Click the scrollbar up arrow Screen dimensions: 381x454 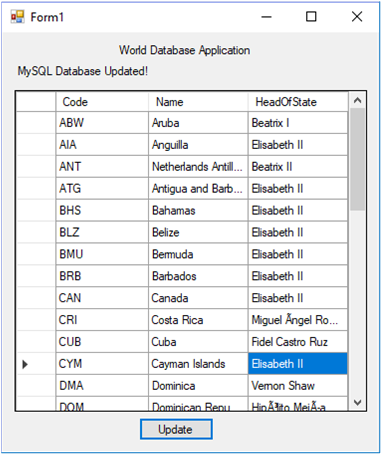coord(357,100)
